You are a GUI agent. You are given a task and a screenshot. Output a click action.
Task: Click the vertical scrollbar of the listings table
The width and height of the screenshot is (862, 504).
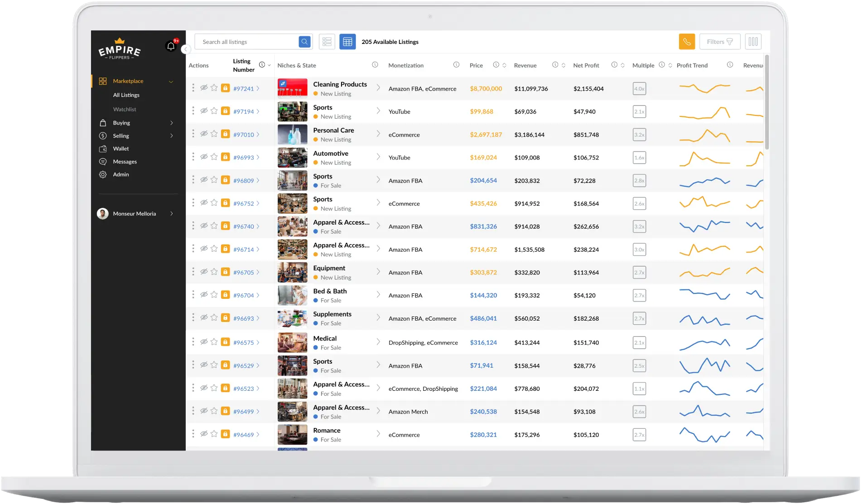pyautogui.click(x=766, y=102)
